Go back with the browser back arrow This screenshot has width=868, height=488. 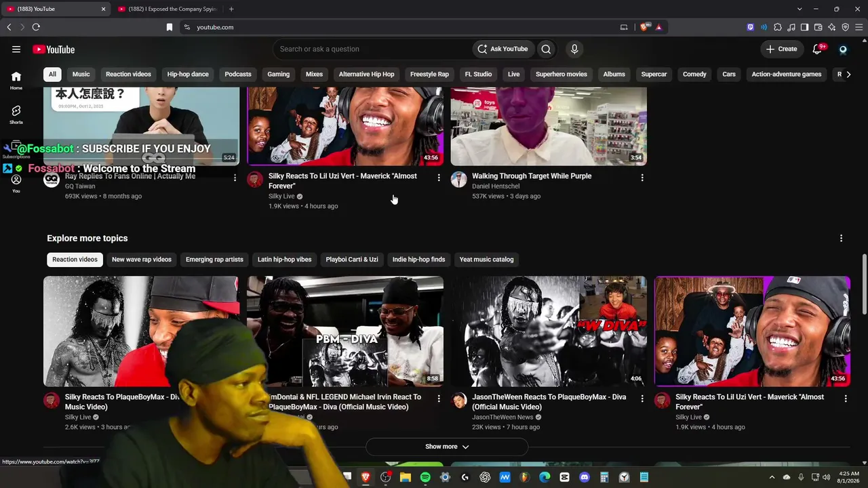9,27
